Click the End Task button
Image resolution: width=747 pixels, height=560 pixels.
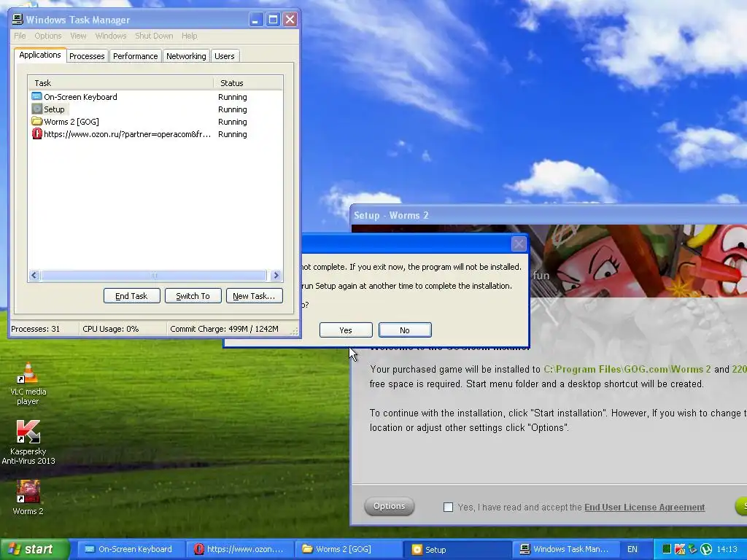click(x=131, y=296)
